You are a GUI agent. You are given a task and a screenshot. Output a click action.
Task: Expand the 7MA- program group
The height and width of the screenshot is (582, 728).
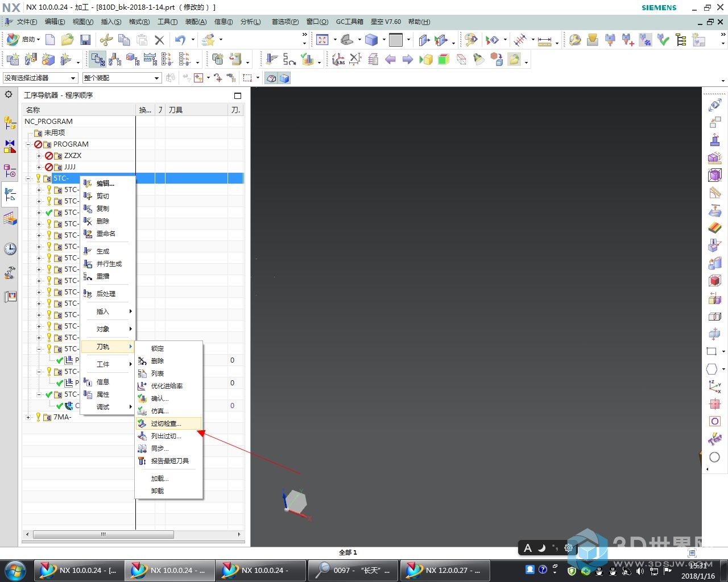point(28,417)
